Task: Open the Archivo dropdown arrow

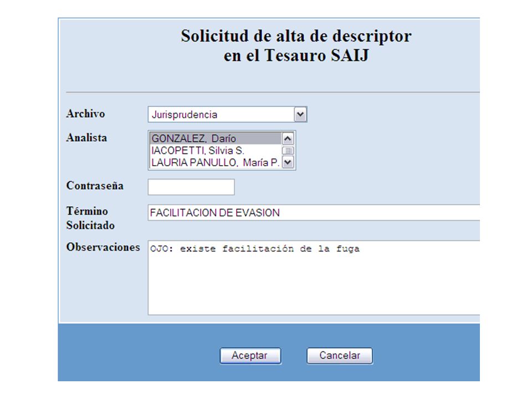Action: [300, 114]
